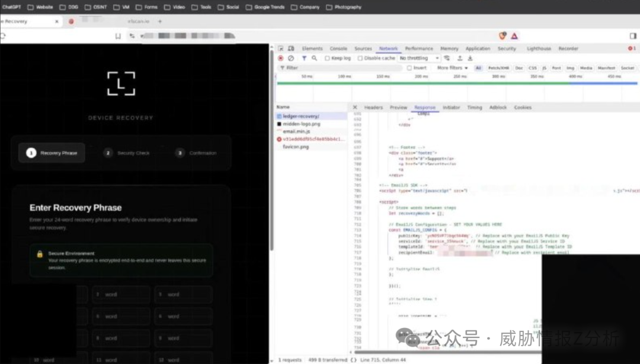The width and height of the screenshot is (640, 364).
Task: Open the network search magnifier
Action: [x=314, y=58]
